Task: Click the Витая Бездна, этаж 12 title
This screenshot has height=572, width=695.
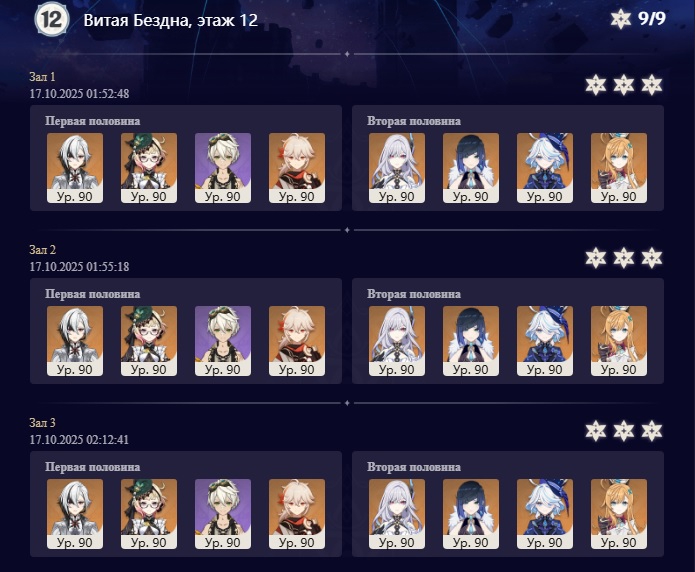Action: [x=171, y=20]
